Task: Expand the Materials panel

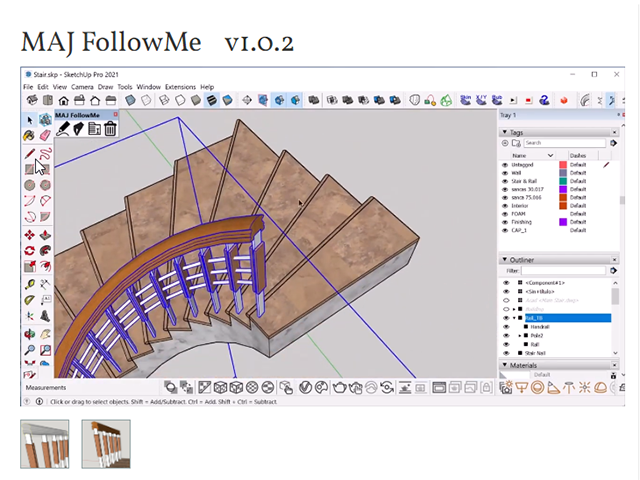Action: pyautogui.click(x=504, y=365)
